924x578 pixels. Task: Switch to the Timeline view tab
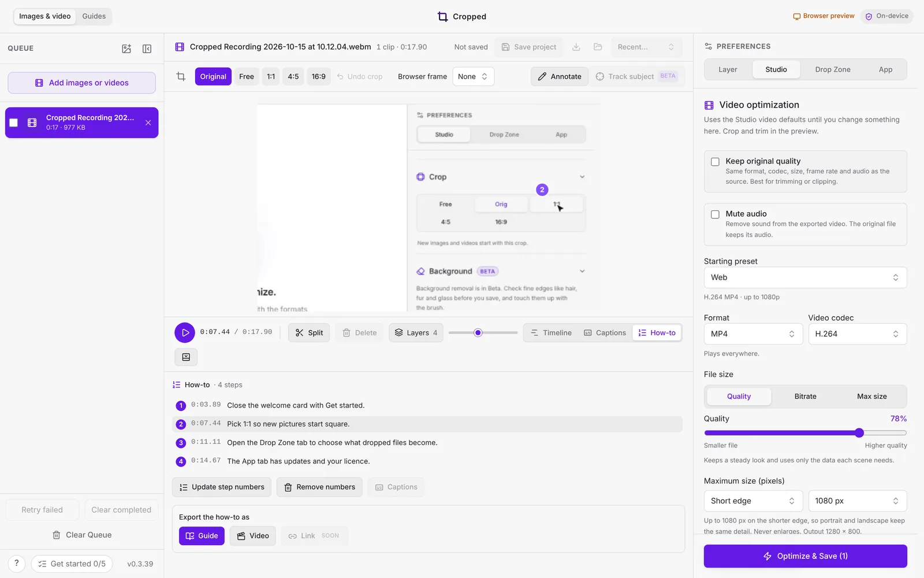click(x=551, y=332)
